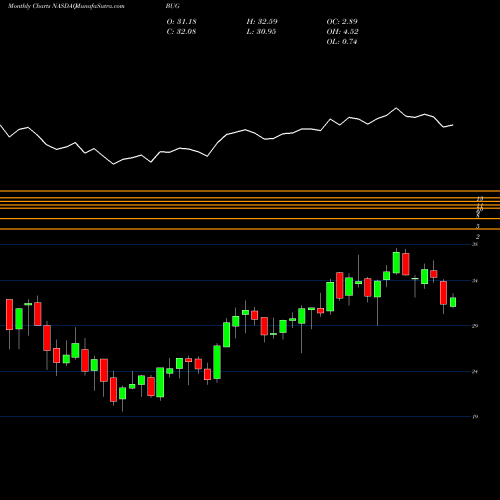Screen dimensions: 500x500
Task: Select the open value 'O: 31.18'
Action: [181, 21]
